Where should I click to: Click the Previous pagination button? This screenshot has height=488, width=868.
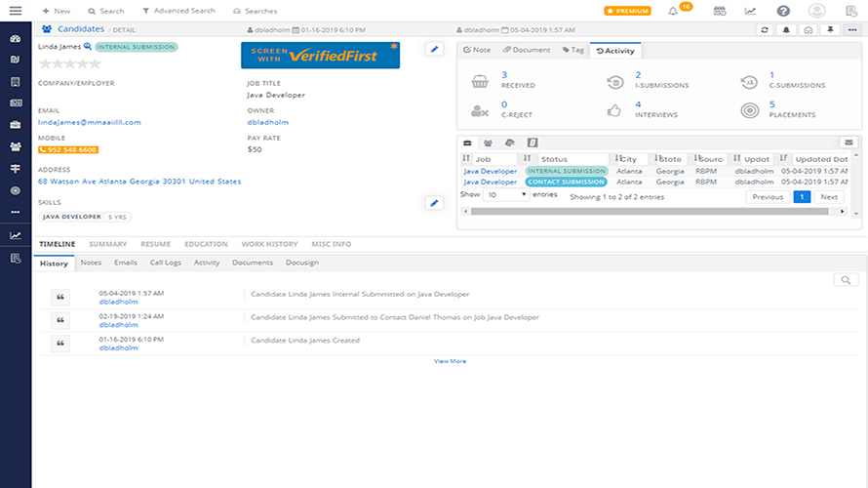[768, 196]
